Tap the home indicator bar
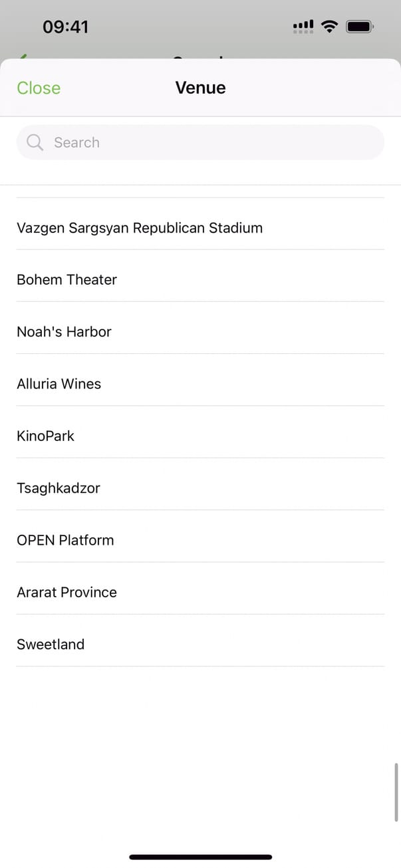Screen dimensions: 401x868 [200, 857]
